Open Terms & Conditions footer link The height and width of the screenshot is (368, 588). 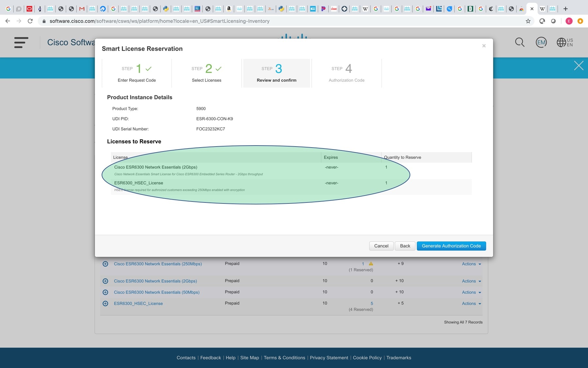pos(285,358)
